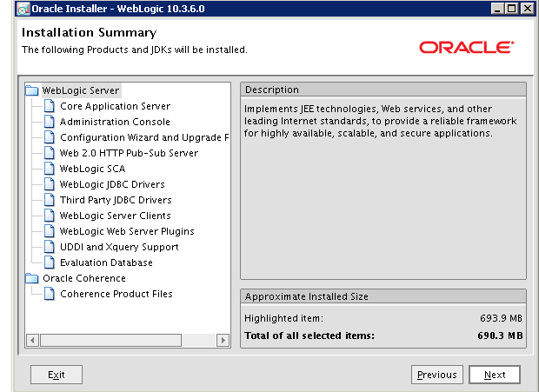Viewport: 539px width, 392px height.
Task: Select Coherence Product Files entry
Action: point(116,294)
